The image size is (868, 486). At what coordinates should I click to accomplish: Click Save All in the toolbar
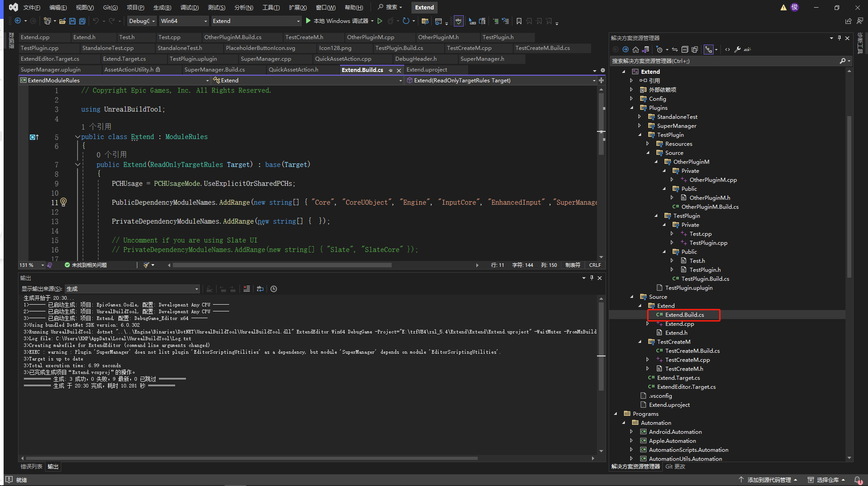point(82,21)
